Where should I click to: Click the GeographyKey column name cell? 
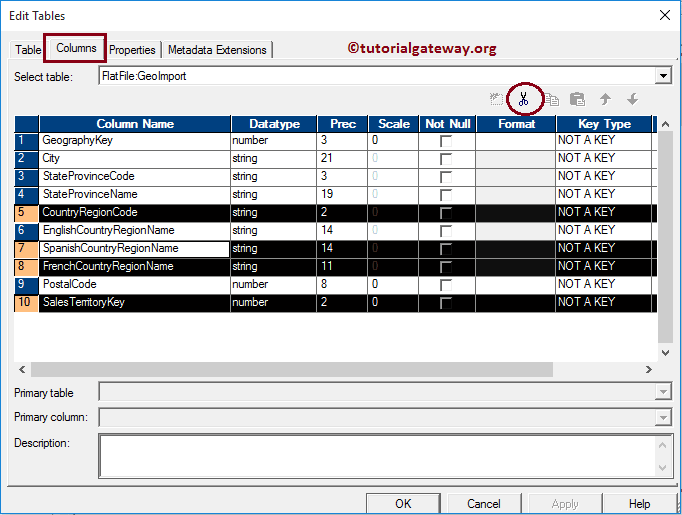click(x=135, y=141)
